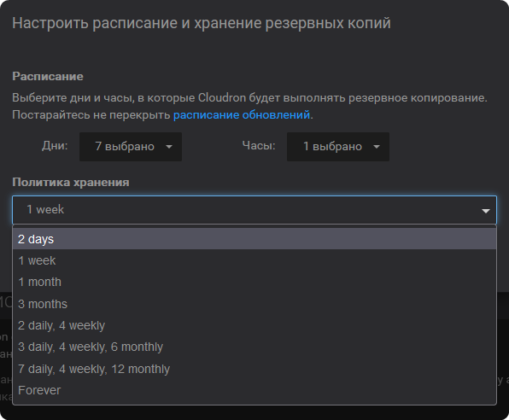This screenshot has height=420, width=509.
Task: Click the retention policy dropdown arrow
Action: click(x=485, y=211)
